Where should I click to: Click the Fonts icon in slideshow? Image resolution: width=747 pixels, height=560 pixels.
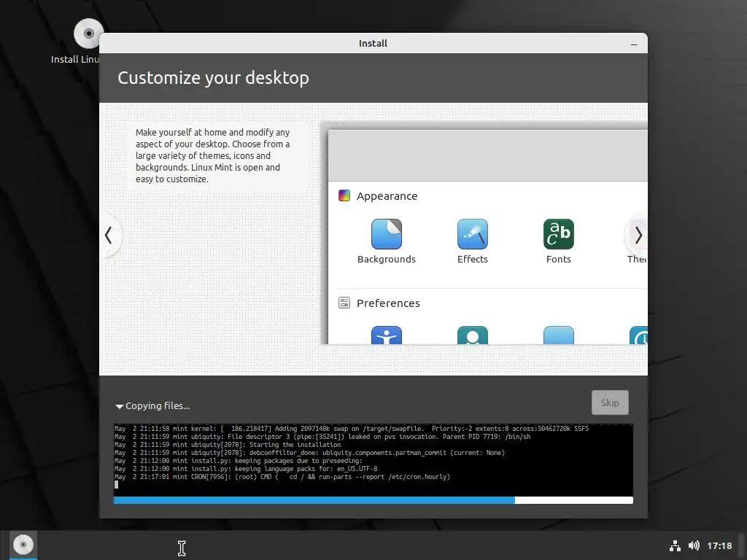coord(558,234)
